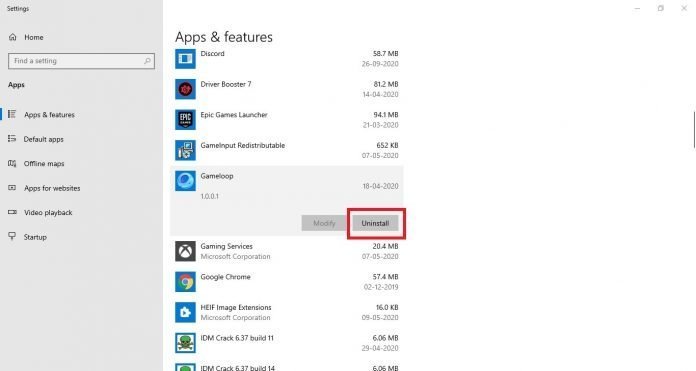
Task: Minimize the Settings window
Action: 637,8
